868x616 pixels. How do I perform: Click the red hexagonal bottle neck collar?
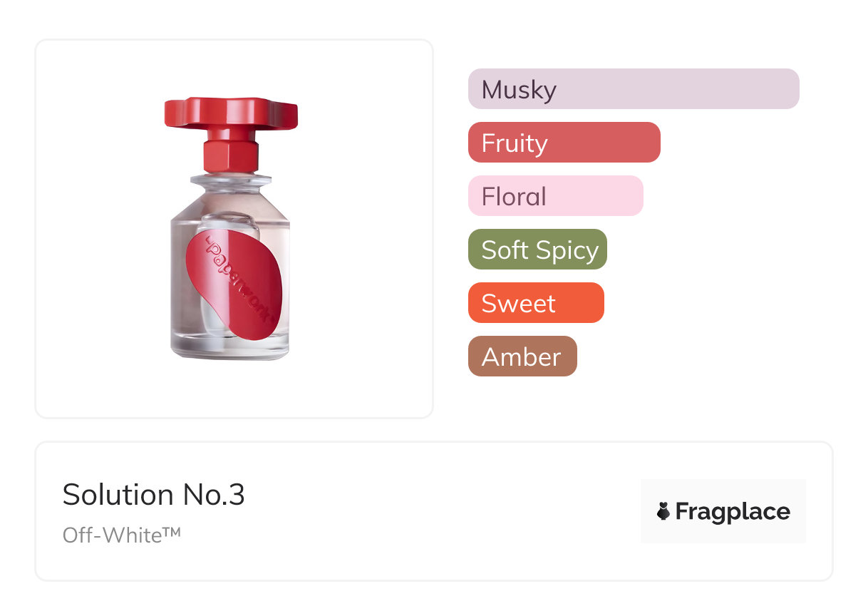click(230, 154)
